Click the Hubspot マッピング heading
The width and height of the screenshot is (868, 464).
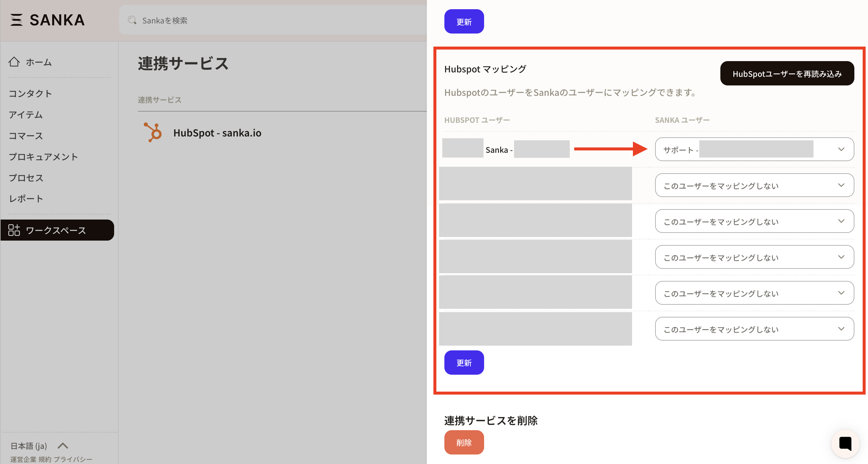coord(485,69)
